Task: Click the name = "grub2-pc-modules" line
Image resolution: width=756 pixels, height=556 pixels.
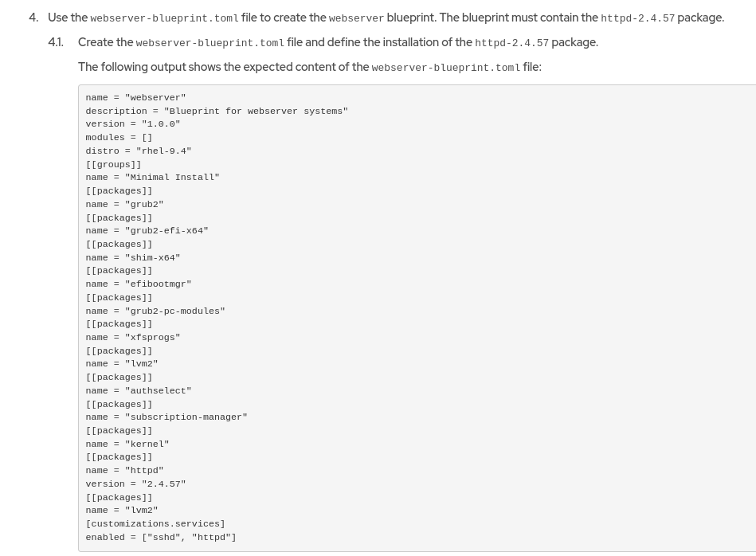Action: [155, 311]
